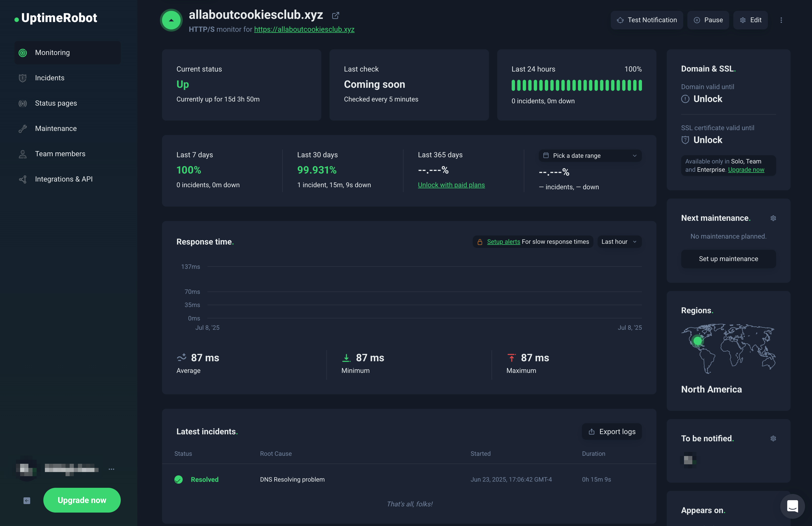Viewport: 812px width, 526px height.
Task: Open Next maintenance settings gear
Action: coord(773,218)
